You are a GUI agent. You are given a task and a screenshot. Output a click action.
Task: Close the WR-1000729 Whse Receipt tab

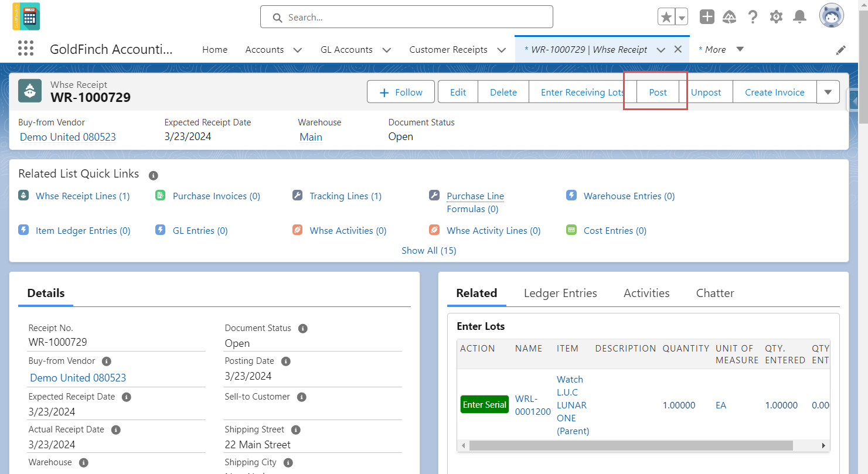[x=678, y=50]
